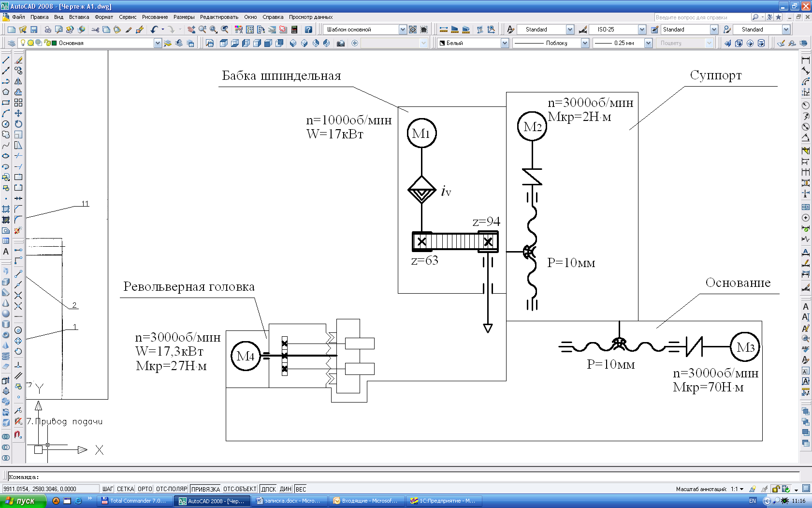
Task: Click the Zoom Realtime magnifier icon
Action: point(203,30)
